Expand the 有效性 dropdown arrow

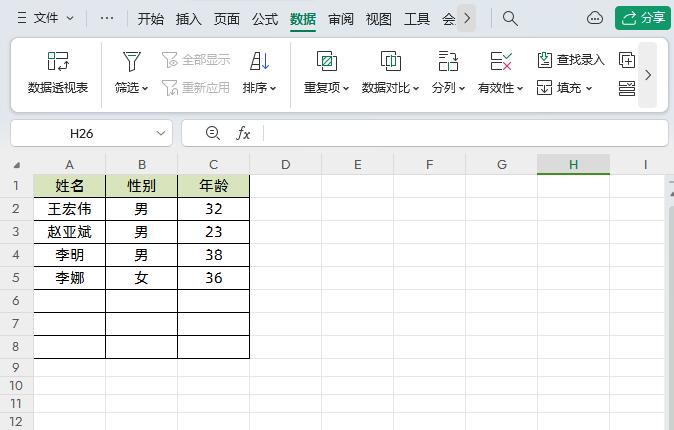point(520,89)
